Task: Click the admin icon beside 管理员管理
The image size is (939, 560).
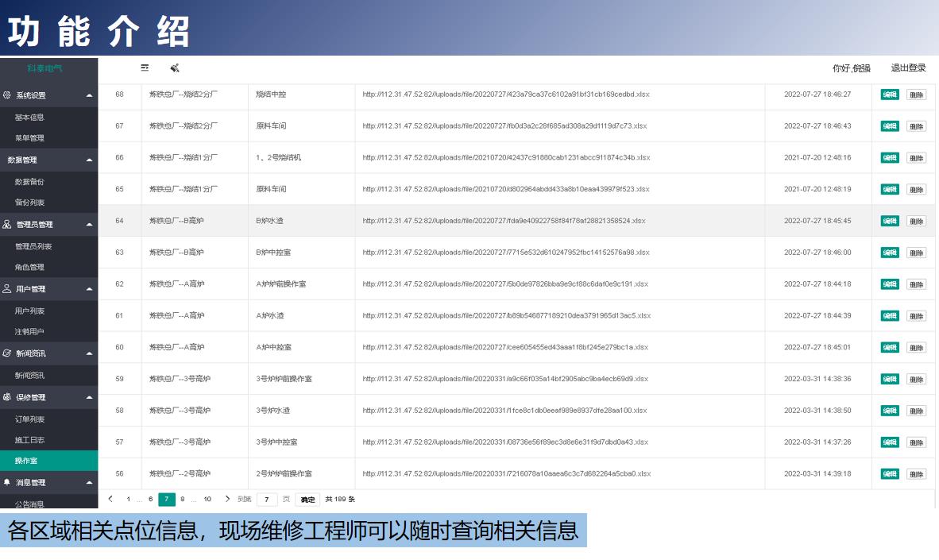Action: coord(7,225)
